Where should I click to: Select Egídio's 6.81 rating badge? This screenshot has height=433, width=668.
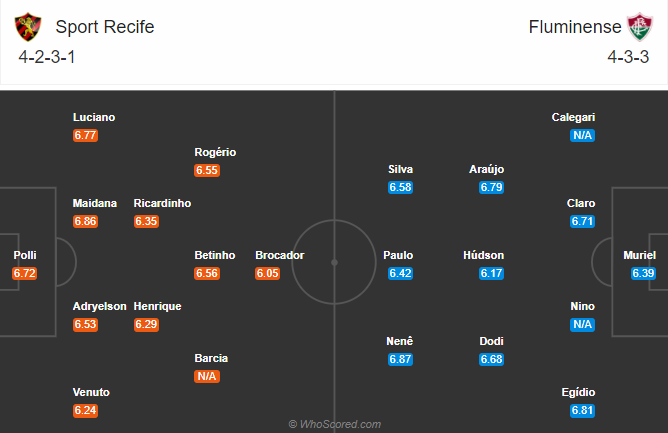(582, 410)
